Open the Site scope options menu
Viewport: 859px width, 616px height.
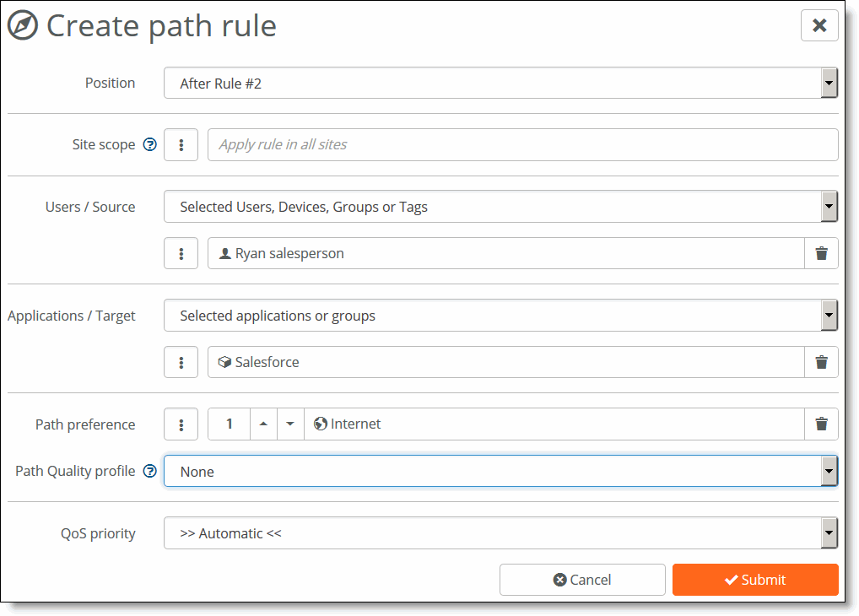(181, 144)
